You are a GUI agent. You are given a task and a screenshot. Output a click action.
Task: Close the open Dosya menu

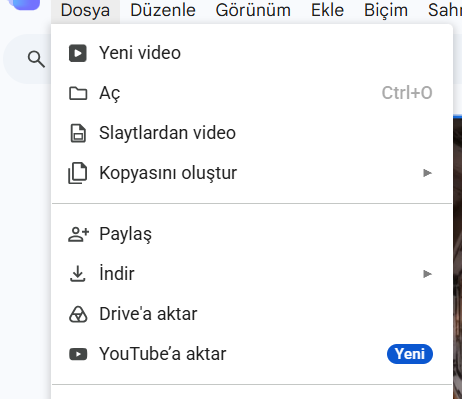[85, 11]
